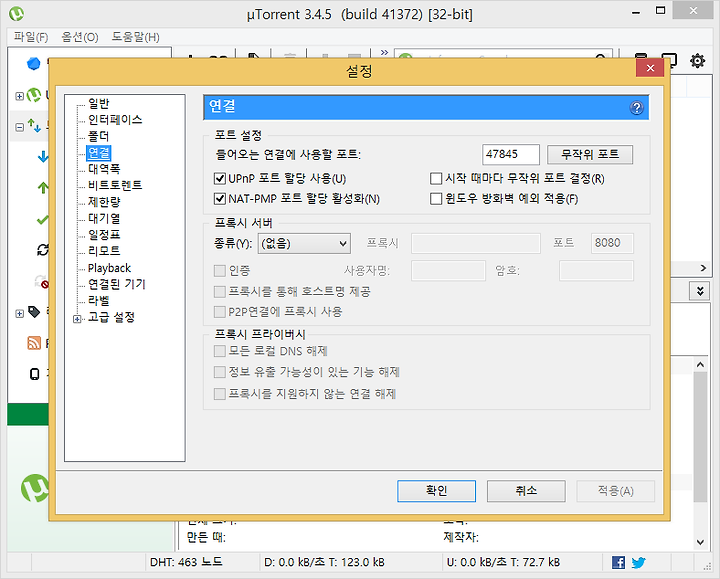
Task: Select 대기열 in settings tree
Action: 104,219
